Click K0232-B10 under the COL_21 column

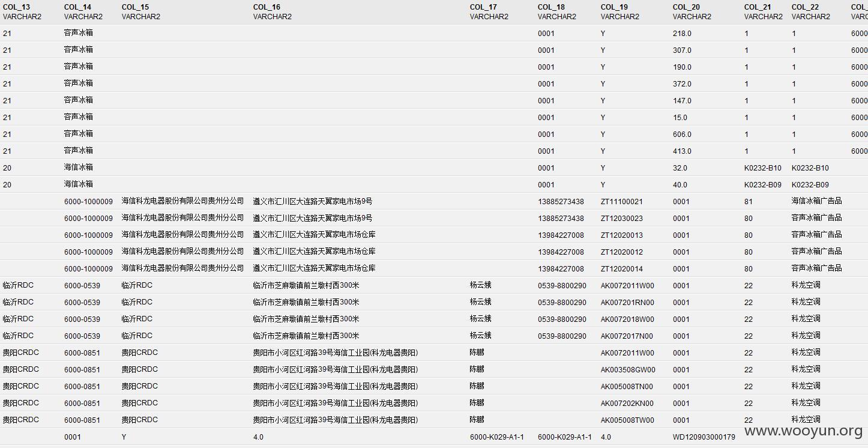(x=763, y=168)
